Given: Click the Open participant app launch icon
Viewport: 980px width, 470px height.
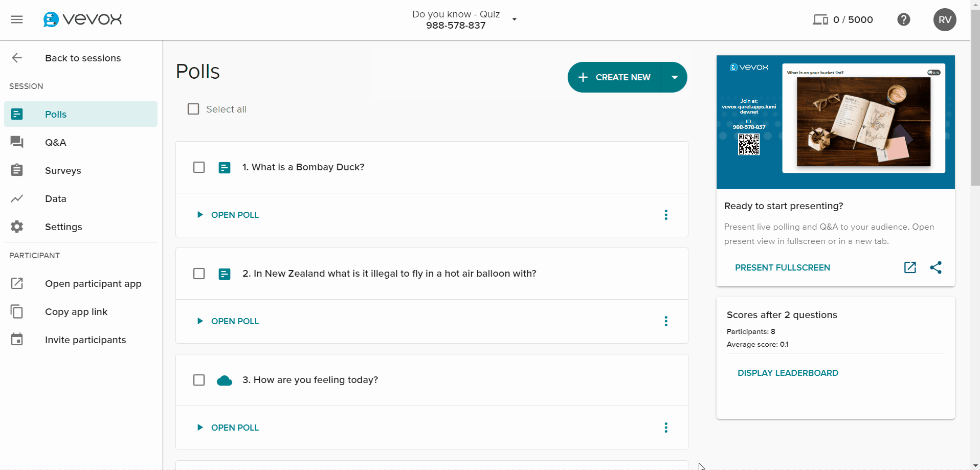Looking at the screenshot, I should pyautogui.click(x=17, y=283).
